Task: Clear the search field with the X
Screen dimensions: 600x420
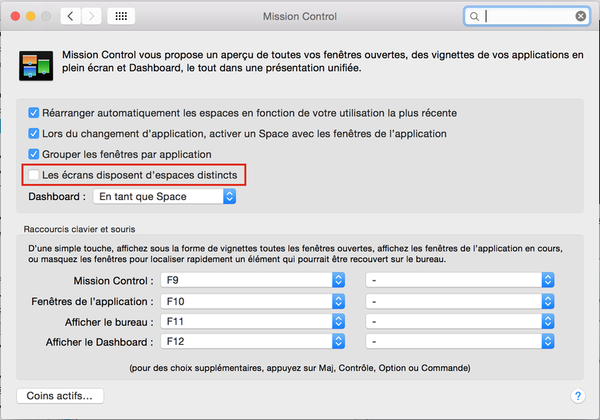Action: pyautogui.click(x=580, y=16)
